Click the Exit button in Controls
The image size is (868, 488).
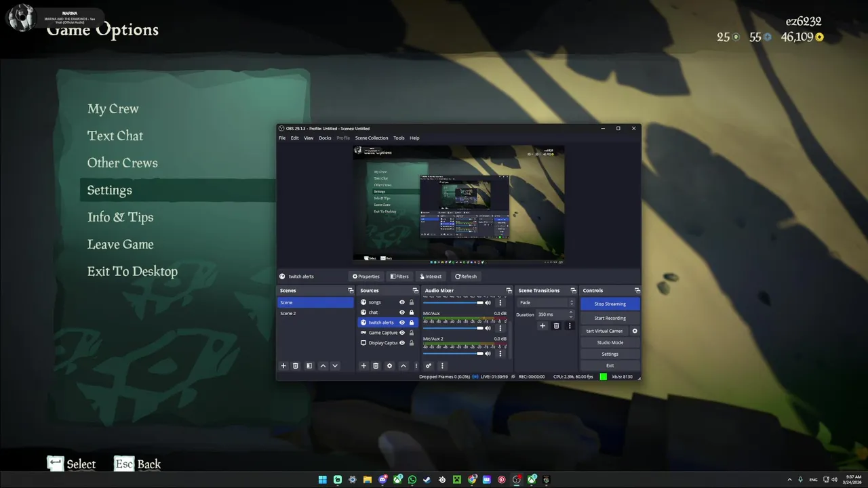click(610, 365)
